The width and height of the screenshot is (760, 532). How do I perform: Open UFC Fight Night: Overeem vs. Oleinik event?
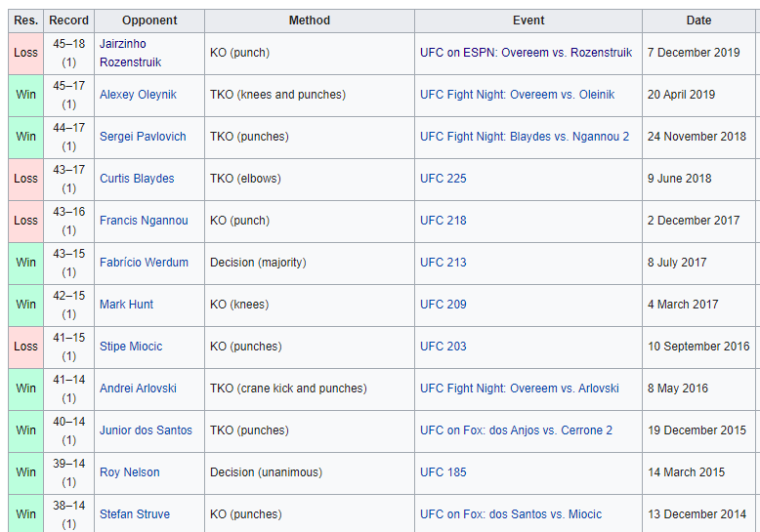(517, 95)
